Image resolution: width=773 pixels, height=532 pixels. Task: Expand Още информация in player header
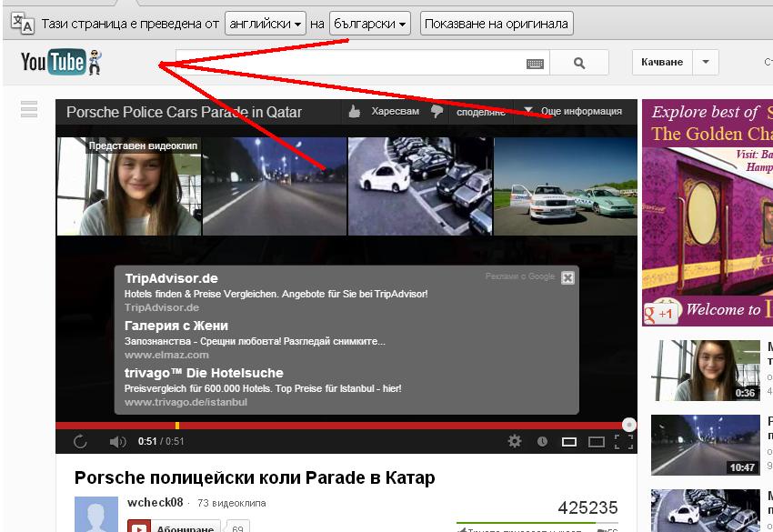573,112
